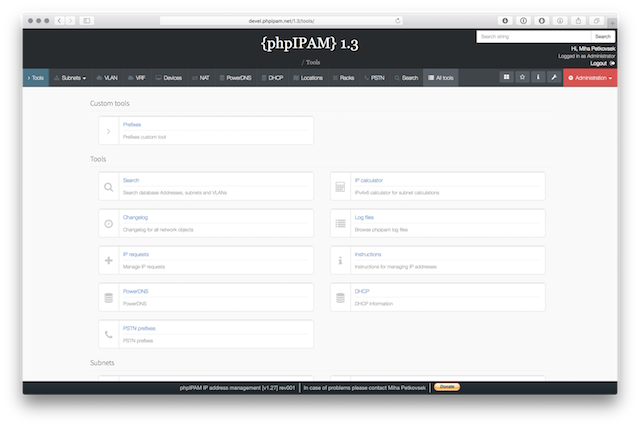640x427 pixels.
Task: Click the Search magnifier icon tile
Action: click(x=108, y=187)
